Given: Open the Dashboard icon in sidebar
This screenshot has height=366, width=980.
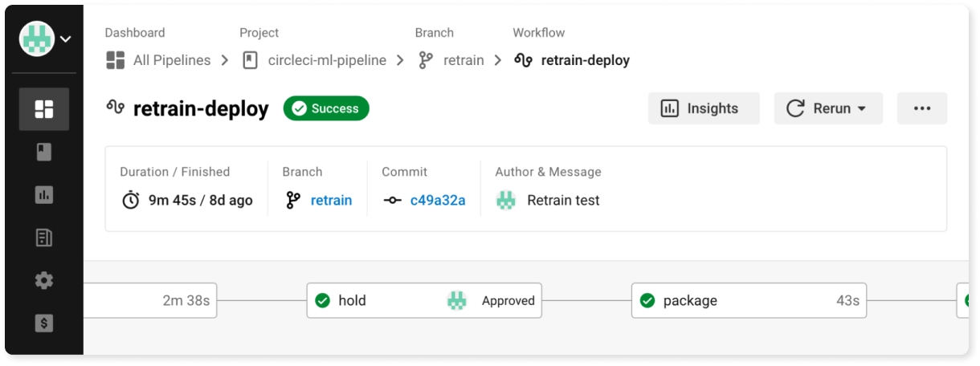Looking at the screenshot, I should 44,109.
